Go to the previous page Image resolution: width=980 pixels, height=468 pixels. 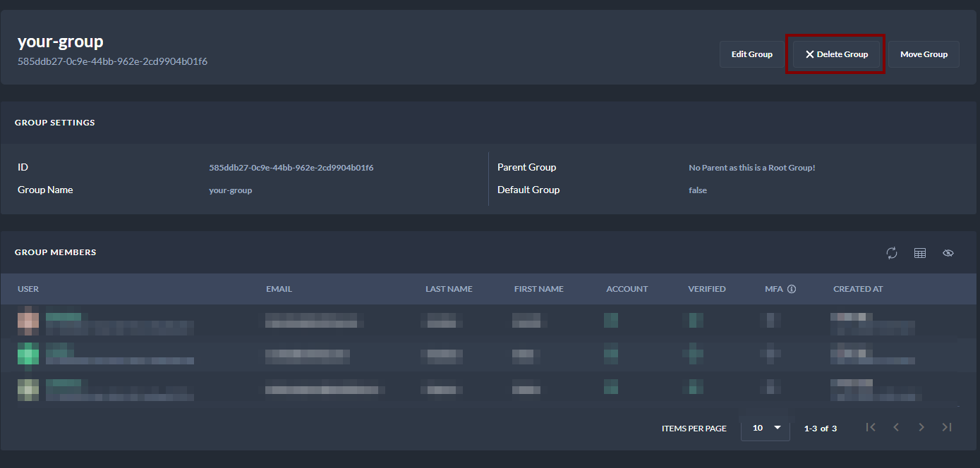(896, 427)
